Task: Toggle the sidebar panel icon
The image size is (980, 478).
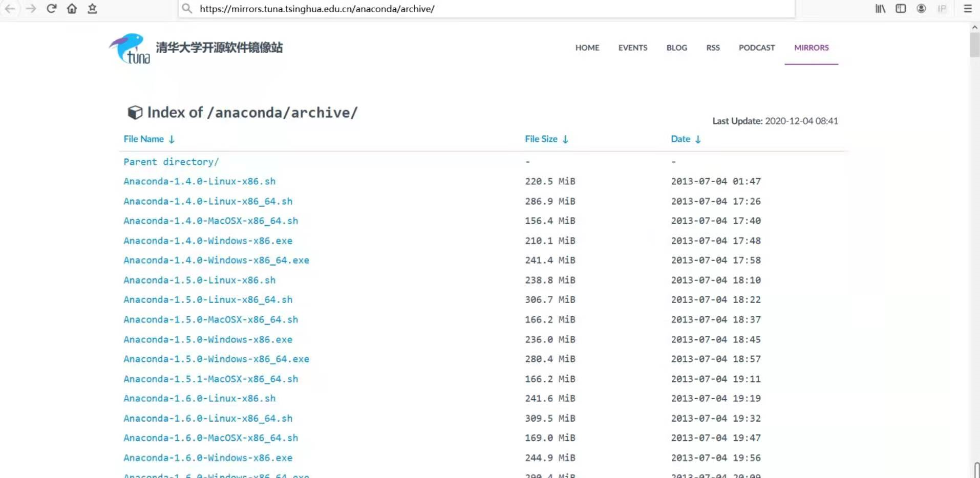Action: tap(901, 9)
